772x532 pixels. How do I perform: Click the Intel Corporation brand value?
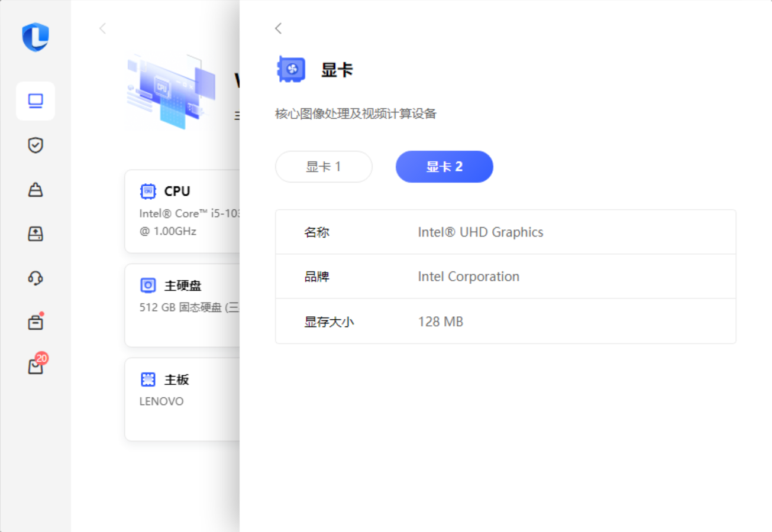coord(469,277)
